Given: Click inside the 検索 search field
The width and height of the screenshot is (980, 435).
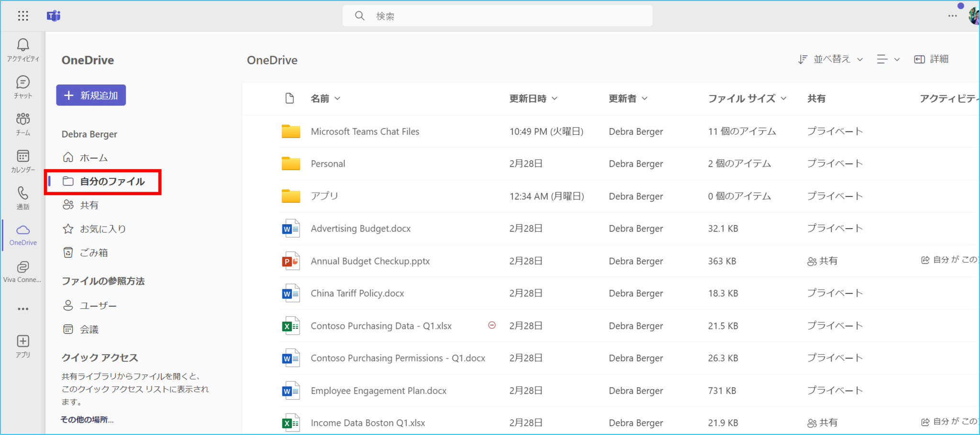Looking at the screenshot, I should tap(497, 16).
